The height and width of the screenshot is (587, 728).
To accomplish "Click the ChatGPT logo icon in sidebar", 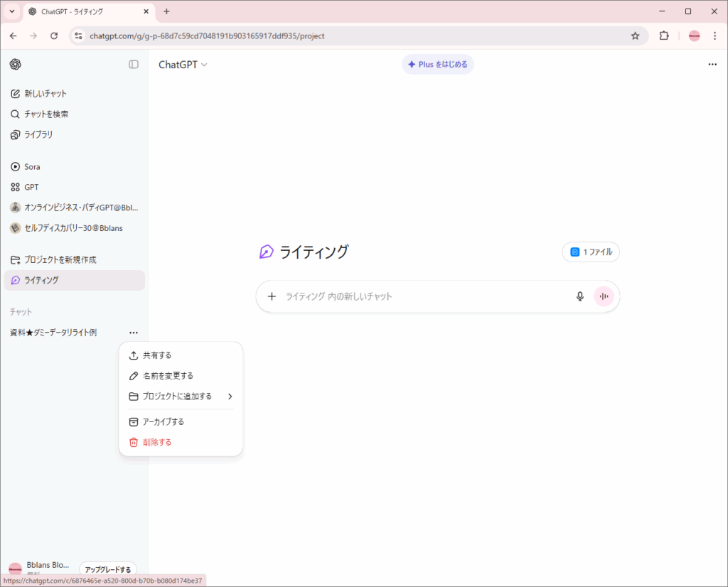I will coord(16,65).
